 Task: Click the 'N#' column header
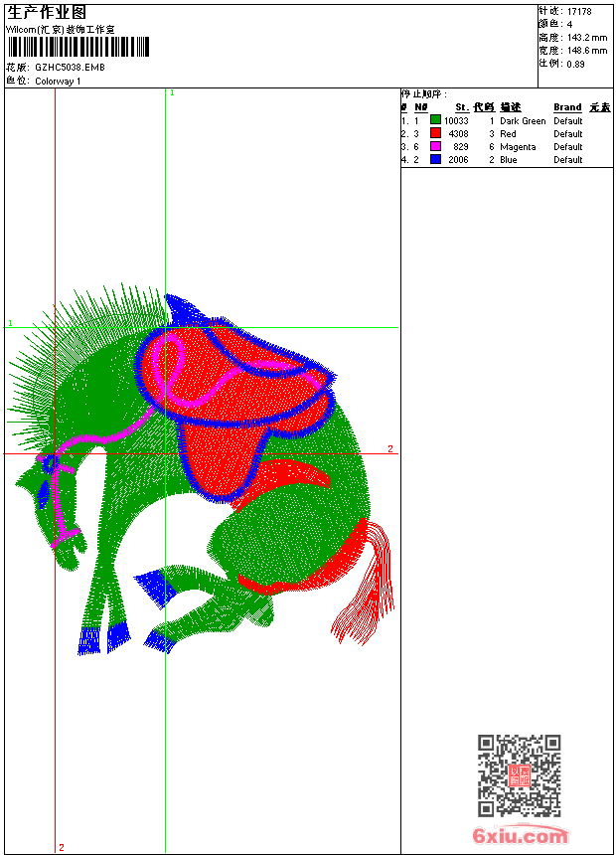(421, 107)
